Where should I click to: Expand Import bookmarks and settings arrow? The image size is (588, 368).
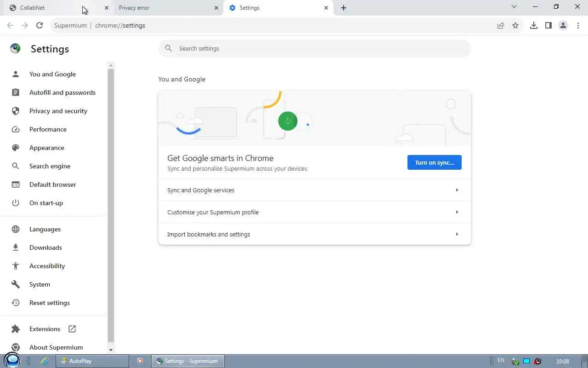point(457,234)
